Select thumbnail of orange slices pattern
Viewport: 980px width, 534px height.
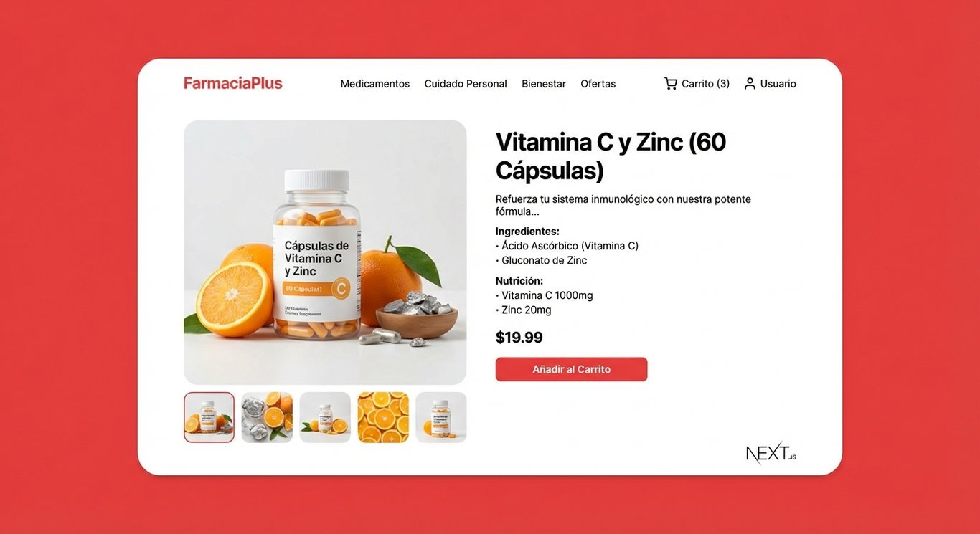click(383, 417)
